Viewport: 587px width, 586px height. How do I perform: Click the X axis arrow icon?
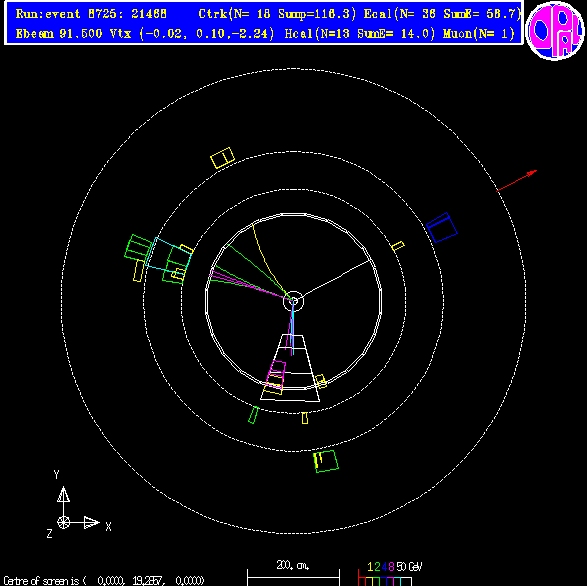91,522
